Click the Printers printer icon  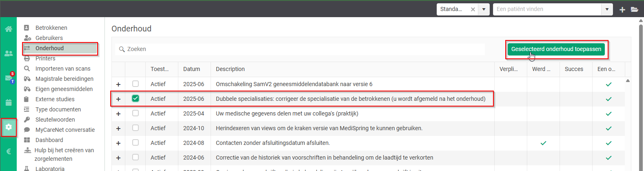tap(27, 58)
